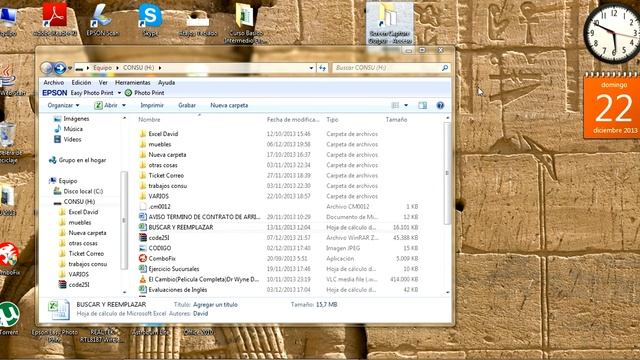This screenshot has height=360, width=640.
Task: Open the Ayuda menu
Action: 167,82
